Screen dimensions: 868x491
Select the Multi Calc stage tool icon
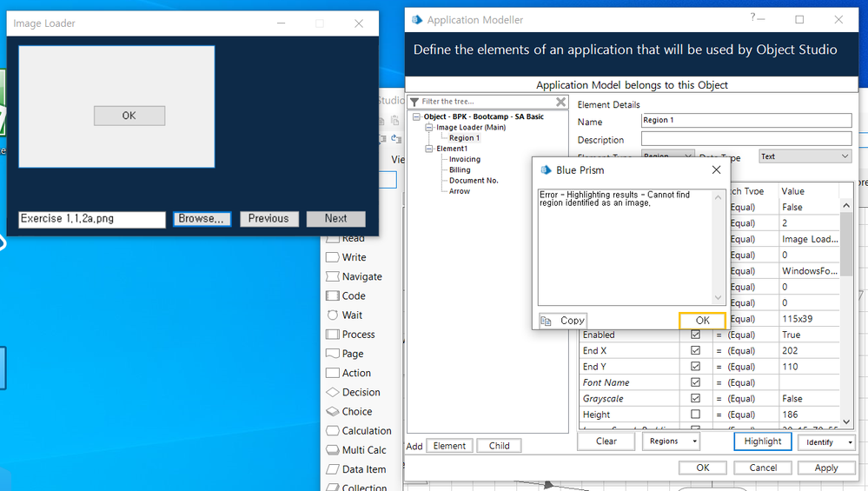coord(332,449)
